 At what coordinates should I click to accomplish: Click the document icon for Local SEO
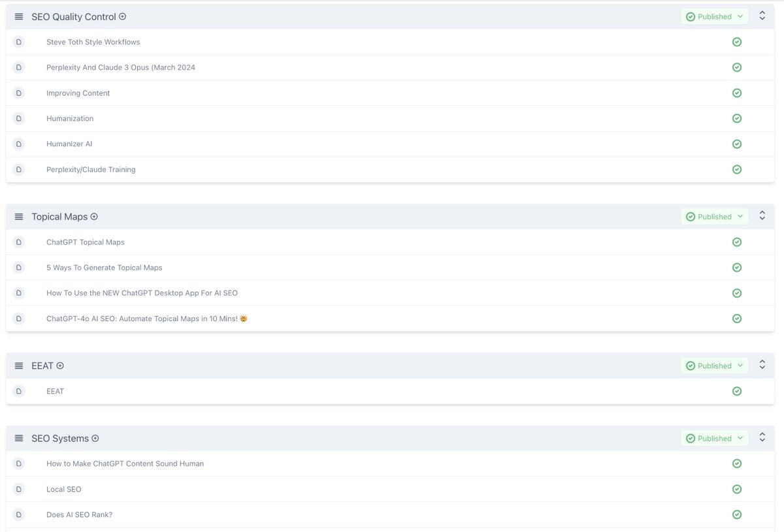click(x=18, y=489)
